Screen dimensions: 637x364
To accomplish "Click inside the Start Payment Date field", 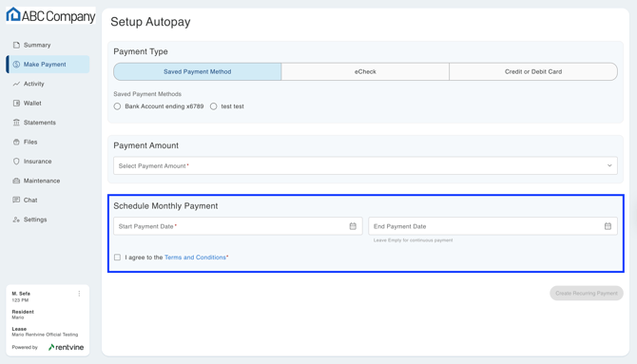I will (238, 226).
